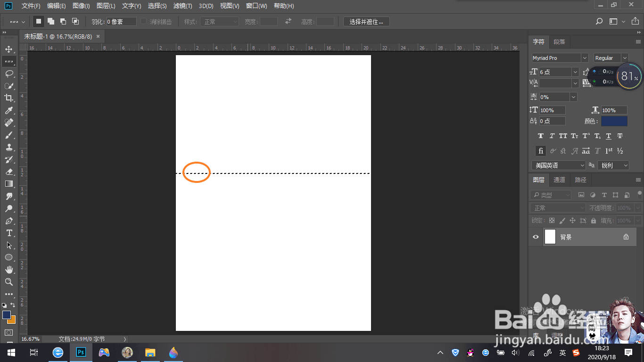The width and height of the screenshot is (644, 362).
Task: Open the Layers panel options menu
Action: pyautogui.click(x=638, y=180)
